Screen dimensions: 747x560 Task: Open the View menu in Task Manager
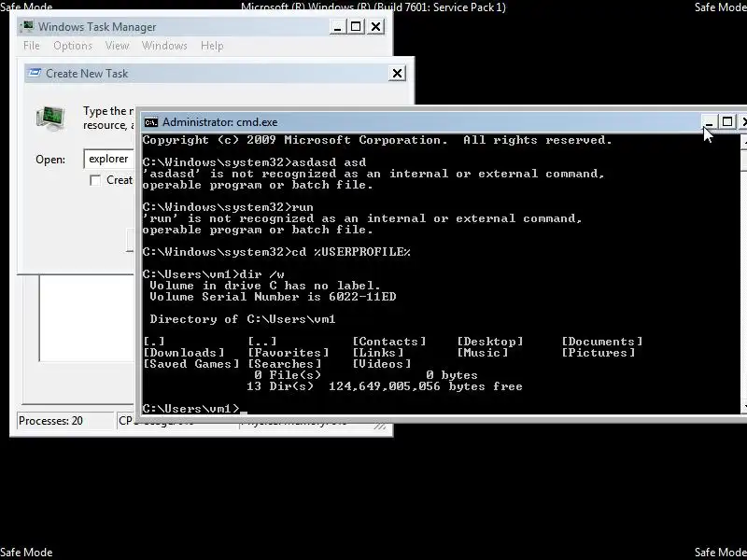(x=117, y=46)
